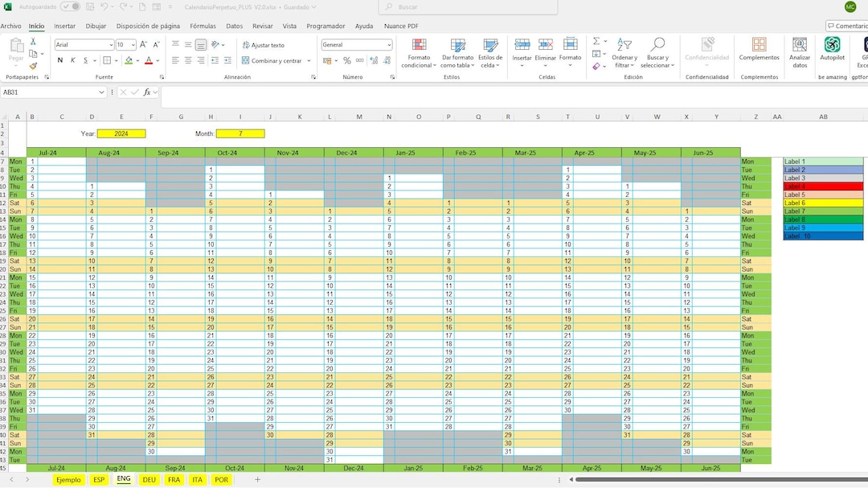
Task: Click the Eliminar cells icon
Action: pos(547,45)
